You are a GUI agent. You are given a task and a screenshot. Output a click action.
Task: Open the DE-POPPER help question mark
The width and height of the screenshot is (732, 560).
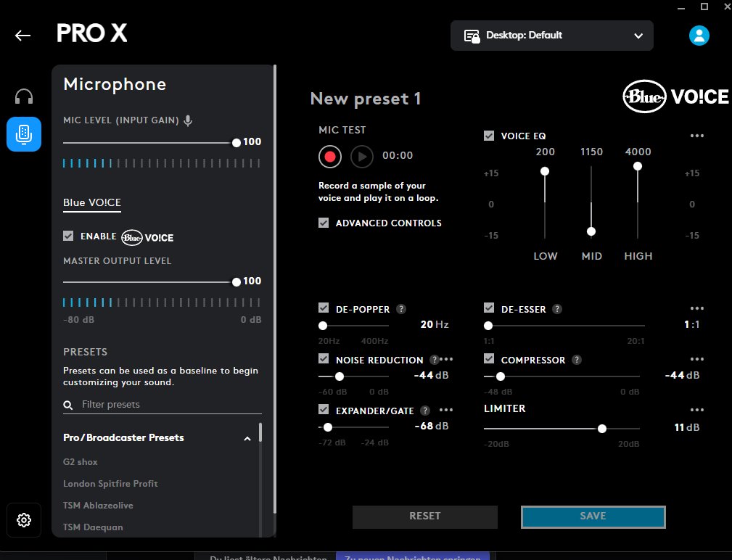[x=401, y=309]
